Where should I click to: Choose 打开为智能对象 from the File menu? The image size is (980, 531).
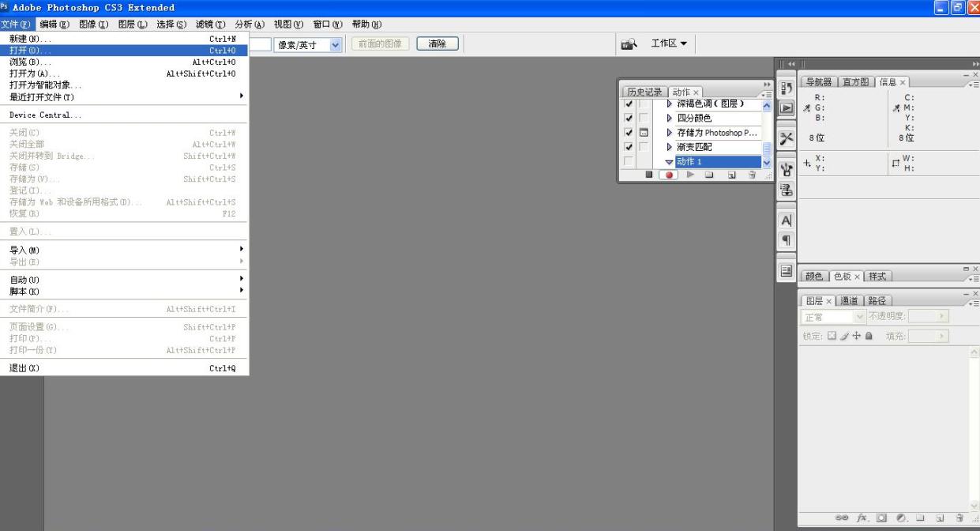(x=124, y=85)
